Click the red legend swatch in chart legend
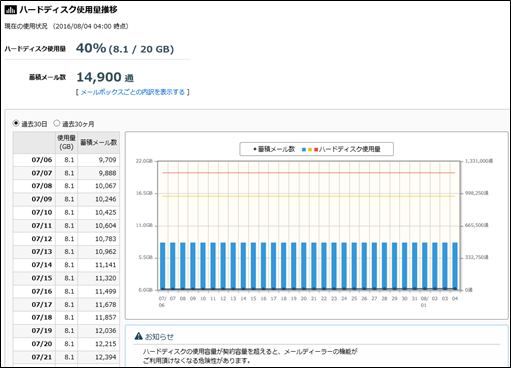The height and width of the screenshot is (368, 511). (x=316, y=150)
